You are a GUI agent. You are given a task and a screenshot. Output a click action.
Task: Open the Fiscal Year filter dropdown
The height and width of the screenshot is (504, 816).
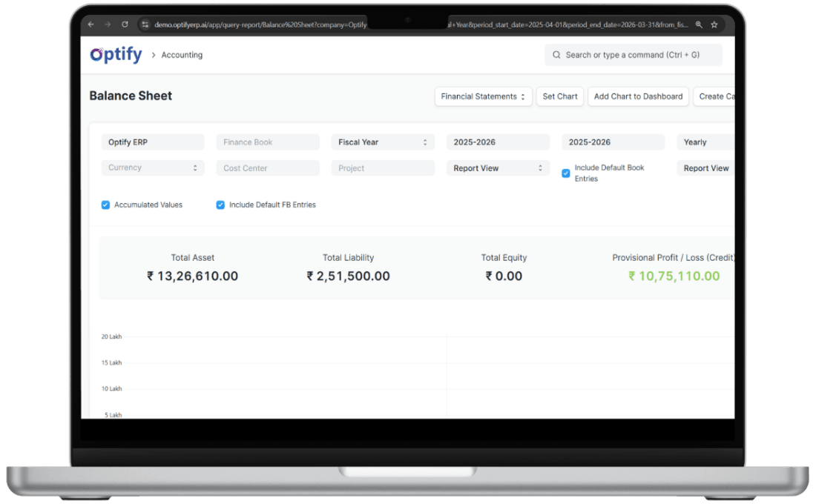point(383,142)
